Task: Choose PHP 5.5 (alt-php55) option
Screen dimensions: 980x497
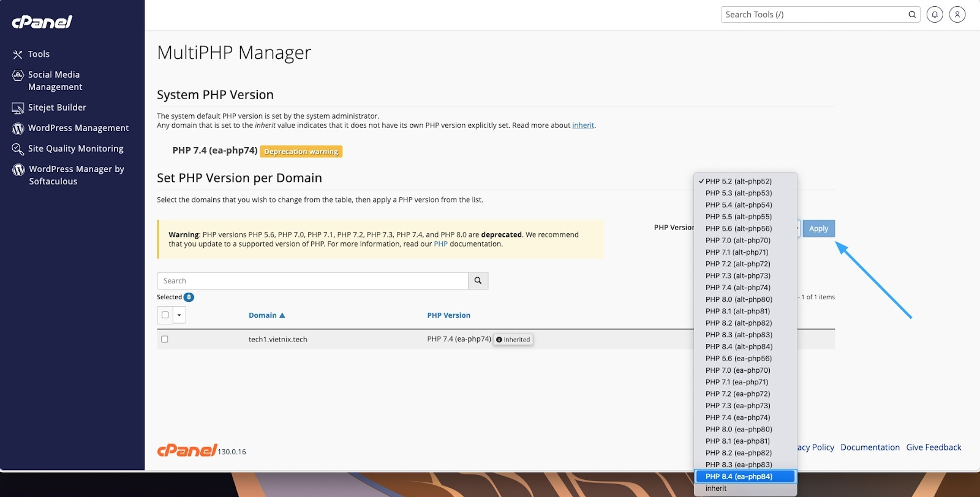Action: (745, 217)
